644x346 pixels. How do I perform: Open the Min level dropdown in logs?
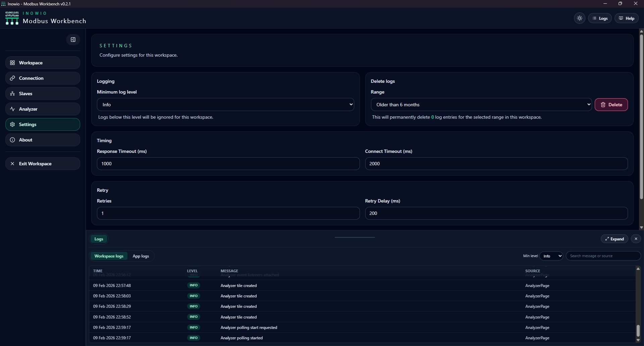tap(551, 256)
